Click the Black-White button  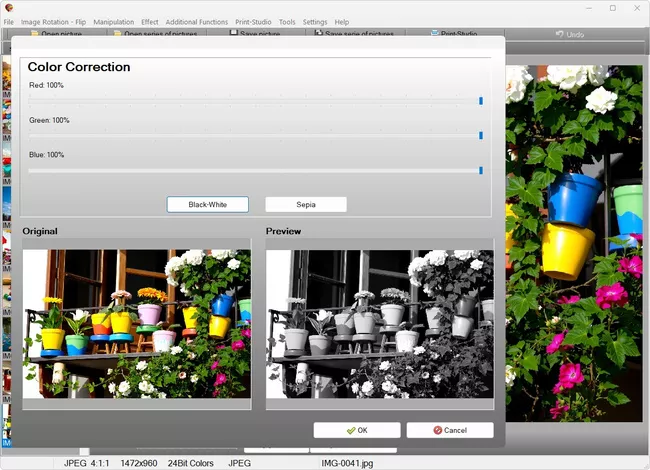coord(208,204)
